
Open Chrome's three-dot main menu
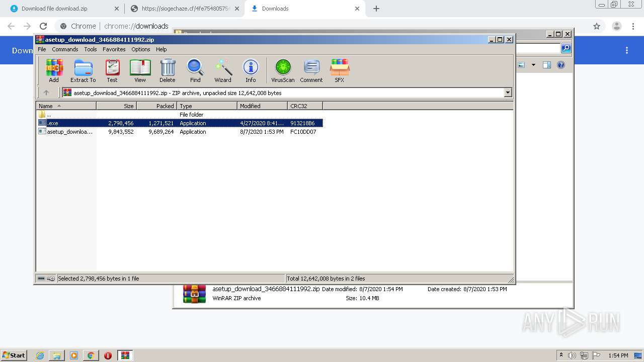(633, 26)
